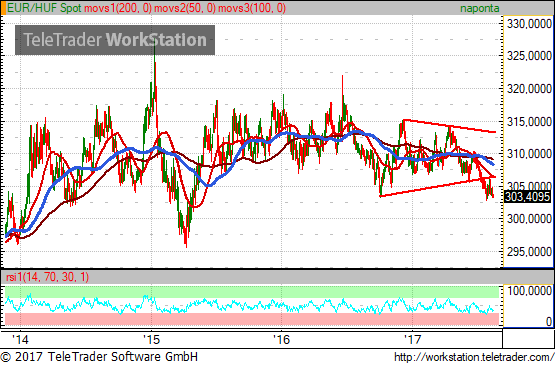Click the pink oversold RSI band
This screenshot has width=555, height=366.
click(252, 319)
